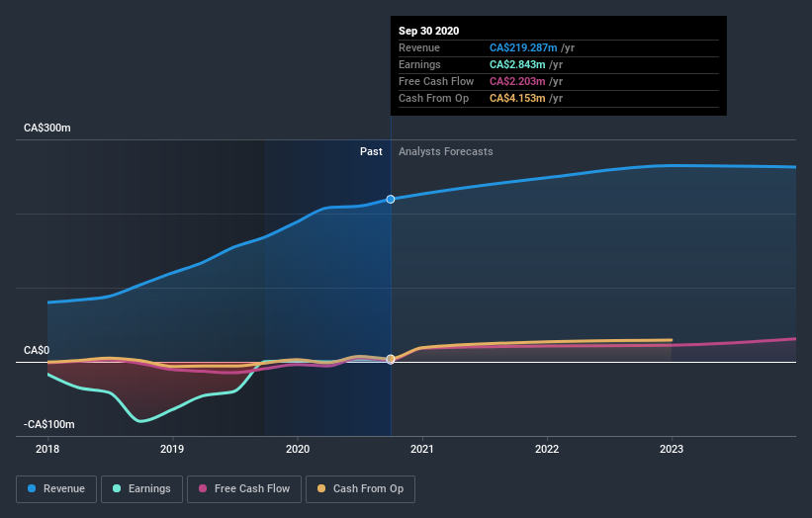
Task: Click the CA$2.203m free cash flow value
Action: [517, 81]
